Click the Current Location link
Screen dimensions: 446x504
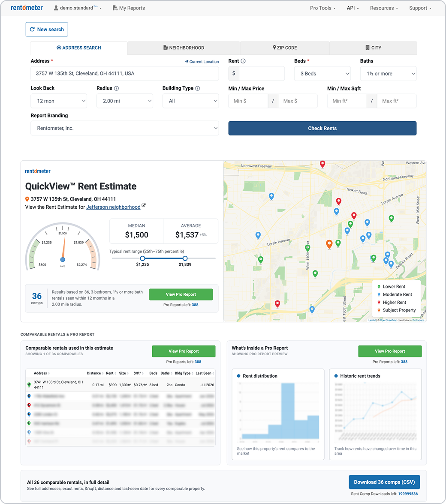click(202, 62)
